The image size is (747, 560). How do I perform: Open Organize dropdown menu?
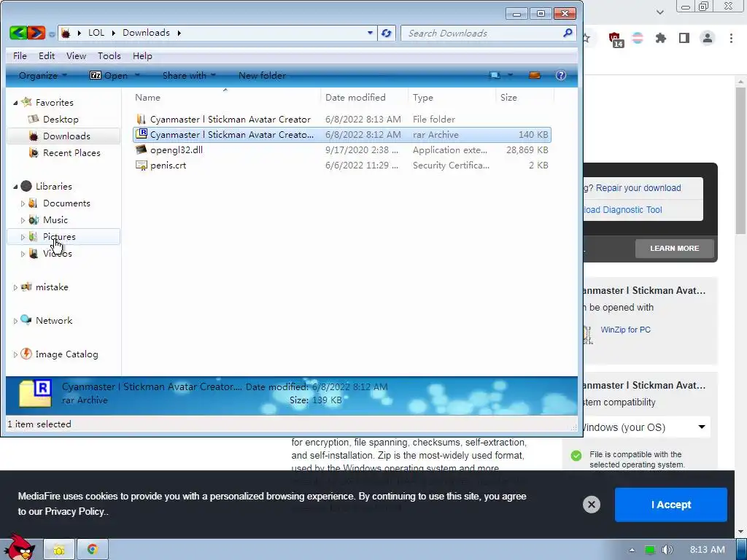pyautogui.click(x=42, y=75)
